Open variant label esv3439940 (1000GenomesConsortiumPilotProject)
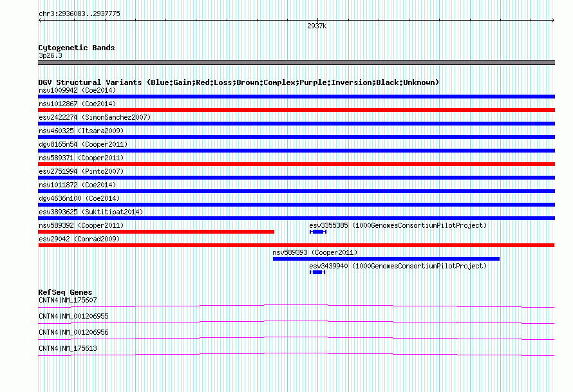Image resolution: width=573 pixels, height=392 pixels. coord(398,266)
